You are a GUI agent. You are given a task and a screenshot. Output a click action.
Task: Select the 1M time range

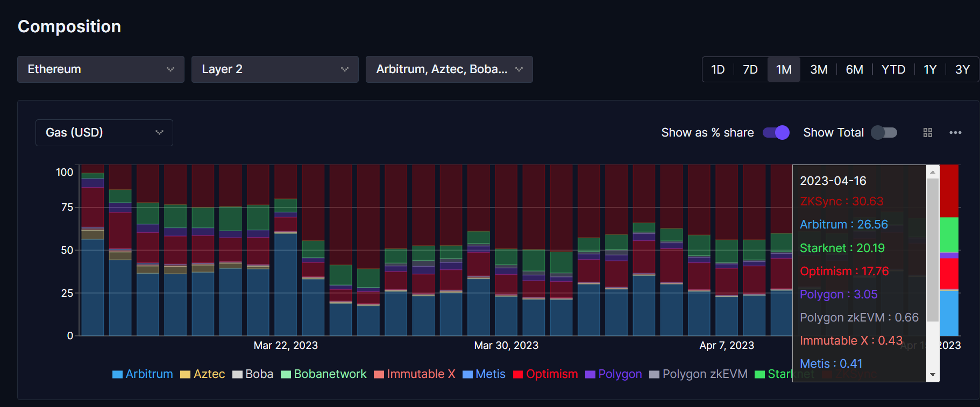[x=784, y=69]
